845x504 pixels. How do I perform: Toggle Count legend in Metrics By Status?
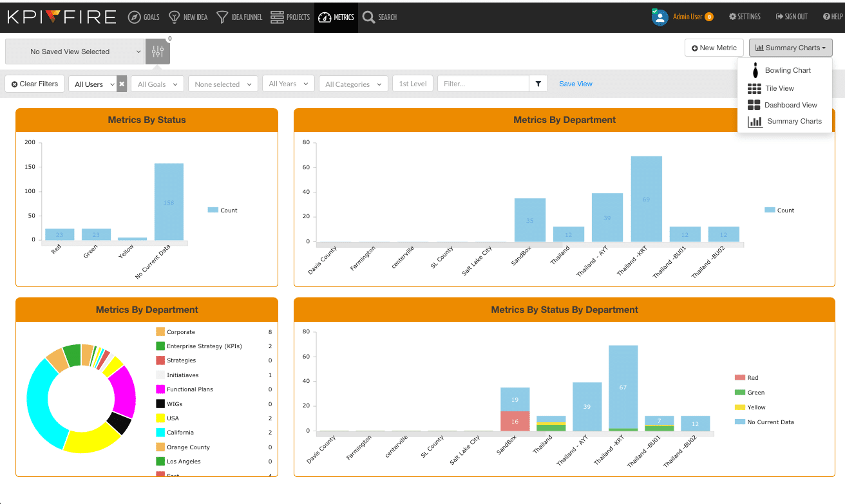[223, 210]
